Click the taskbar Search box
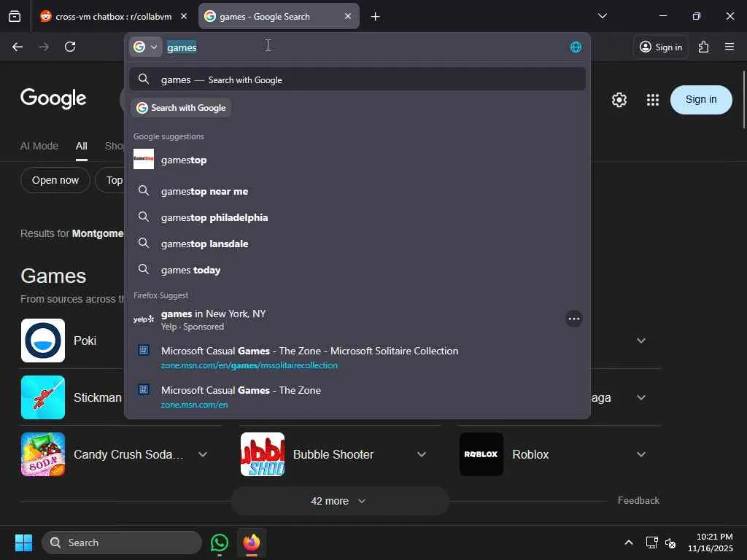 pos(122,542)
